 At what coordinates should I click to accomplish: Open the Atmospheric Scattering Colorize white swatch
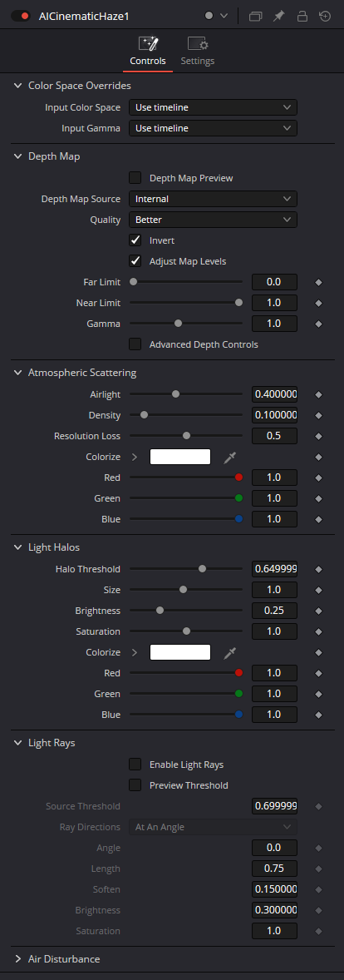coord(180,457)
